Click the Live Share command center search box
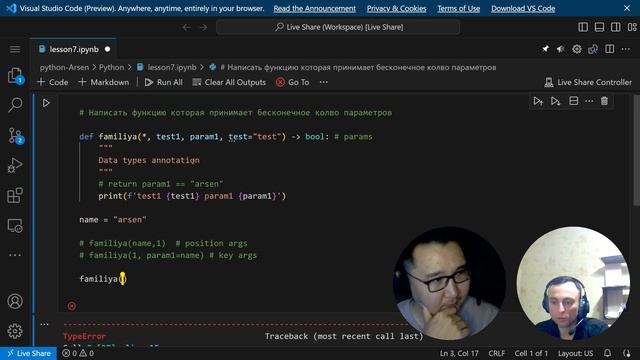 click(x=338, y=27)
